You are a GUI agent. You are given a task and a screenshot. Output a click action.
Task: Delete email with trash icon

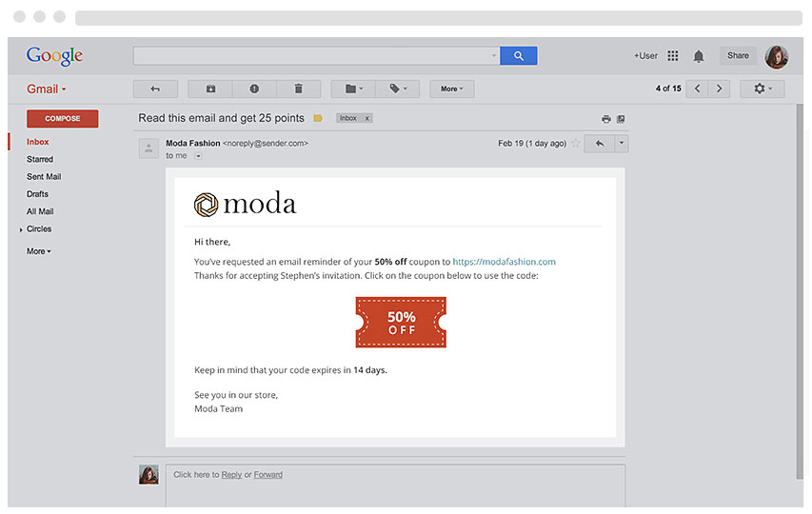click(x=298, y=89)
